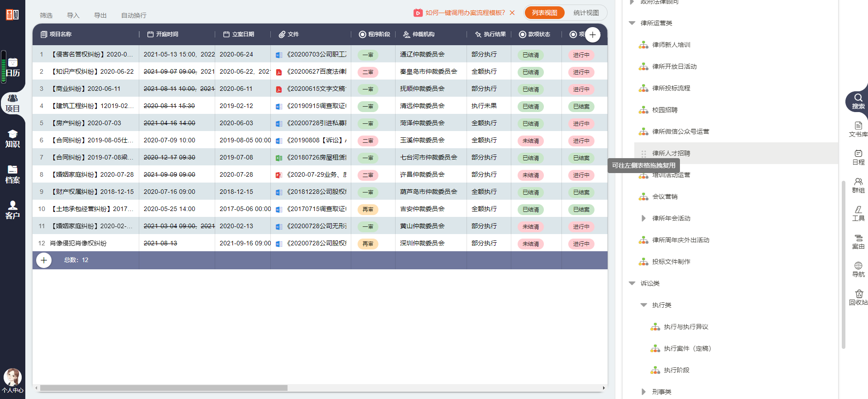Toggle 自动换行 auto wrap option
The height and width of the screenshot is (399, 868).
[x=133, y=15]
